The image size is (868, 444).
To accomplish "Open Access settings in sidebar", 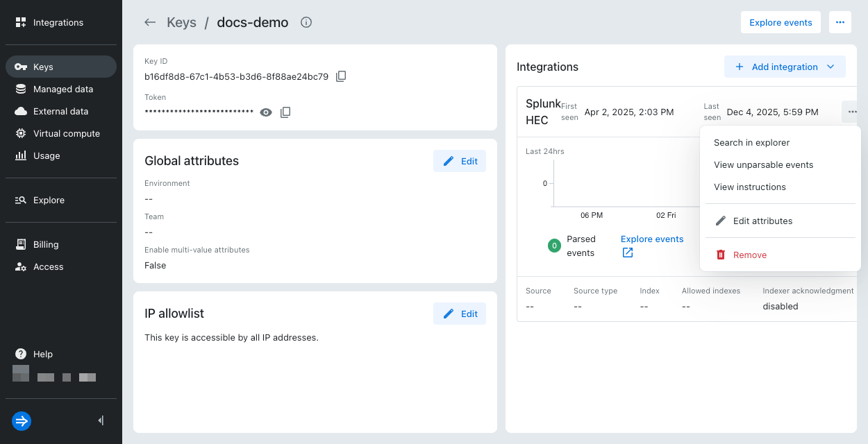I will click(61, 266).
